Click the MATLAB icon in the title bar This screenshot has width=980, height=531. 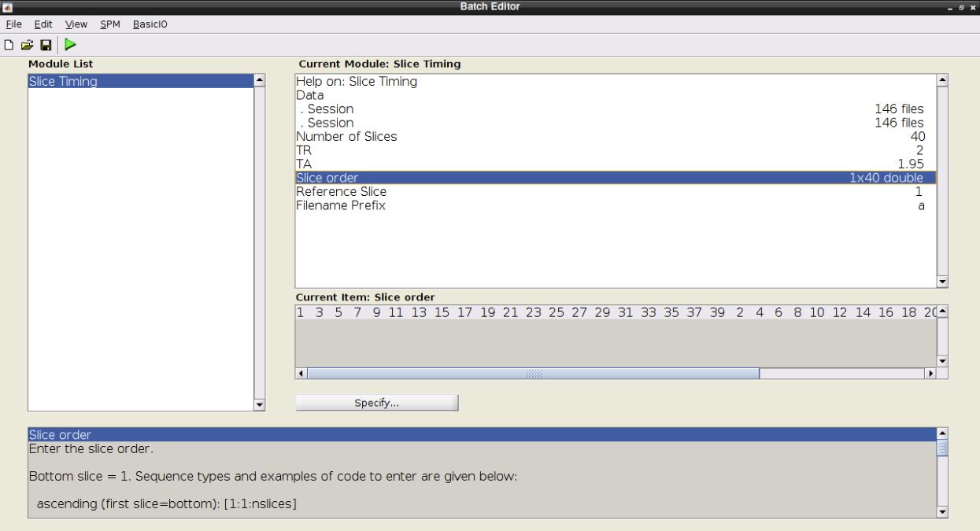[7, 6]
